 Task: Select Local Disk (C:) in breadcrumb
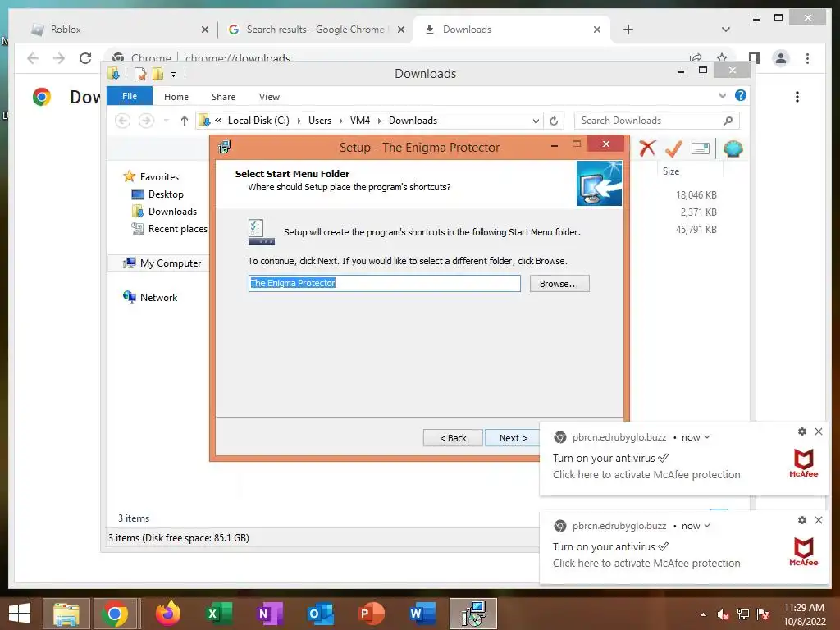pos(258,121)
